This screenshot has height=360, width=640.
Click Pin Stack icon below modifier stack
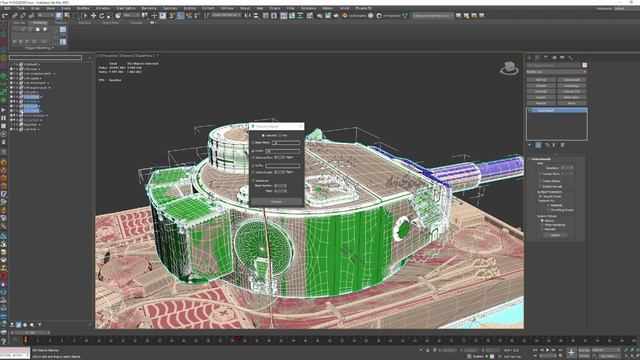529,145
